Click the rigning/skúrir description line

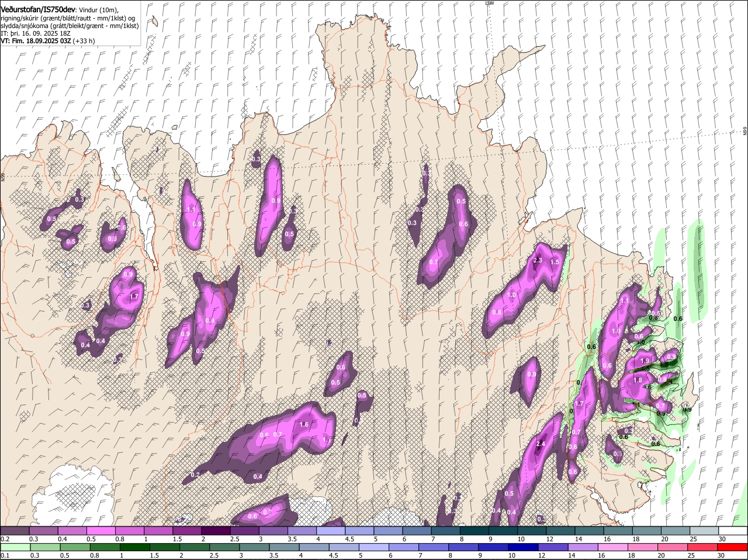coord(68,18)
